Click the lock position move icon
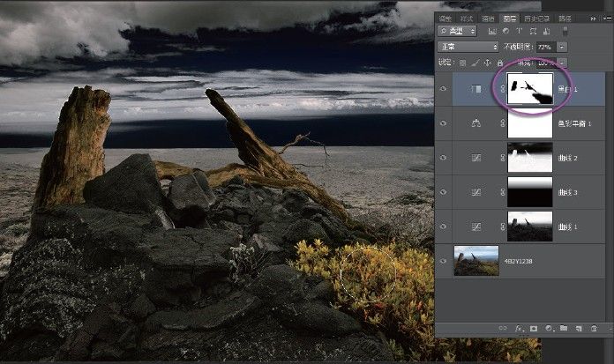The width and height of the screenshot is (614, 364). [x=488, y=63]
